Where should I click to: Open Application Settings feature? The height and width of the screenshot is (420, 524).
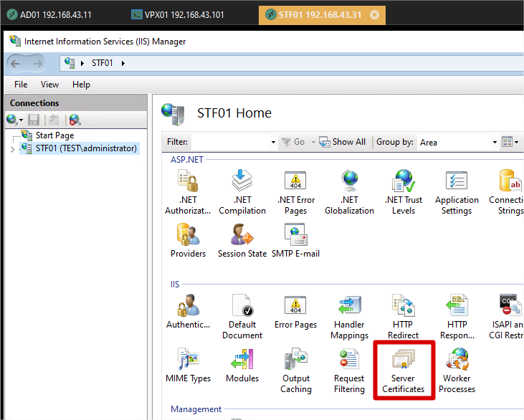(x=457, y=192)
